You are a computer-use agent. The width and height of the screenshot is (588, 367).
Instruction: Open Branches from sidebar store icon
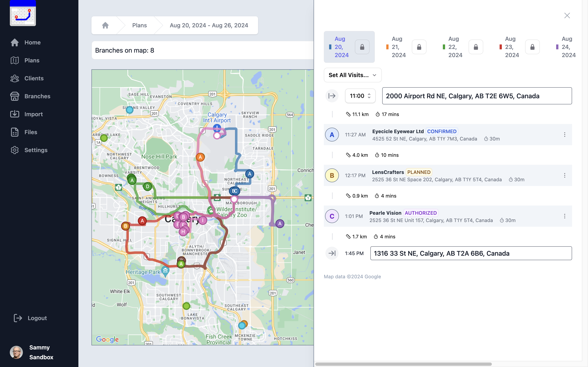click(15, 96)
